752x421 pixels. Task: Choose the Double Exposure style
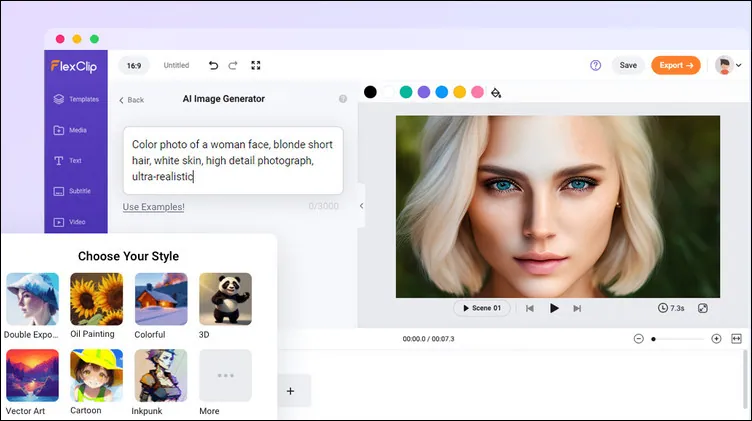click(x=33, y=299)
